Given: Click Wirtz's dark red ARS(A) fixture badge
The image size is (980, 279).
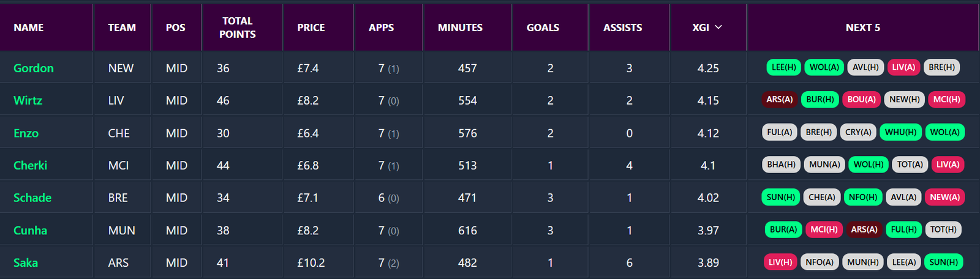Looking at the screenshot, I should tap(779, 100).
